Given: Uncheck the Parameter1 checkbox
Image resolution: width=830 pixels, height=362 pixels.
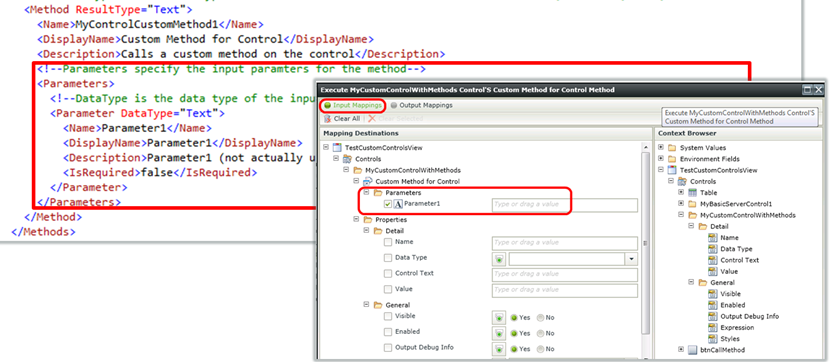Looking at the screenshot, I should [x=388, y=204].
